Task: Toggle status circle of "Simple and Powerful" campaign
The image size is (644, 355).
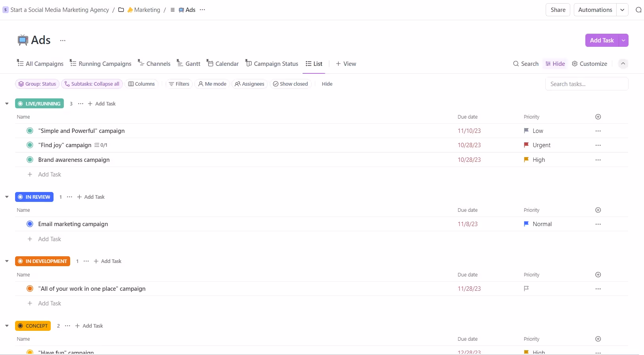Action: pyautogui.click(x=30, y=131)
